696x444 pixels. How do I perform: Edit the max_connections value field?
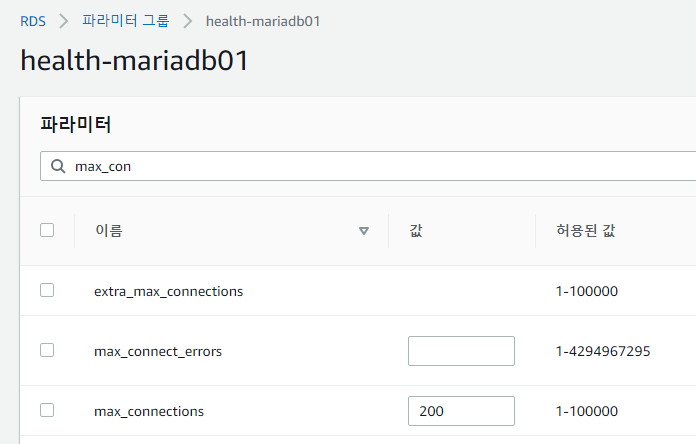[461, 411]
